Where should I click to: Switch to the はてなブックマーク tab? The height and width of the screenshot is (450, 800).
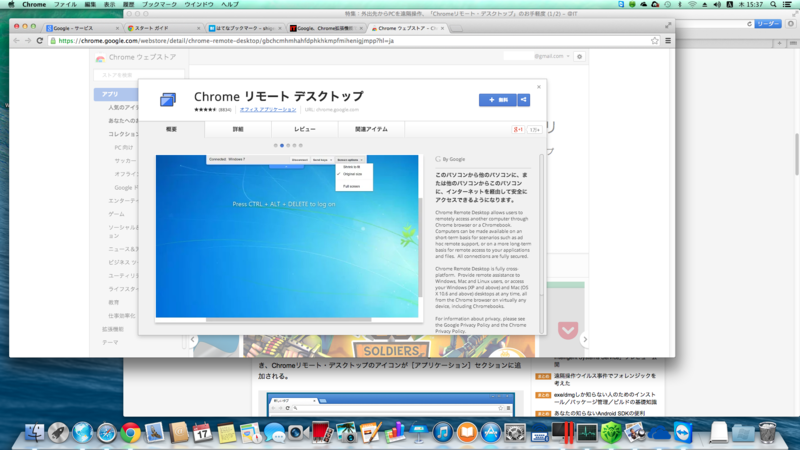click(x=245, y=28)
